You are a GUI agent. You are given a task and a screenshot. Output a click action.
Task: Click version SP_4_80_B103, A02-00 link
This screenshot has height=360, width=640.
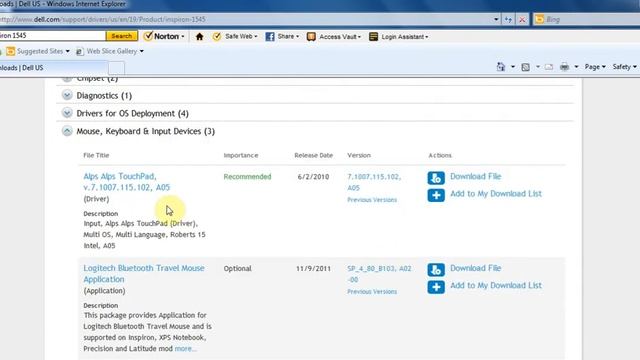[x=379, y=274]
